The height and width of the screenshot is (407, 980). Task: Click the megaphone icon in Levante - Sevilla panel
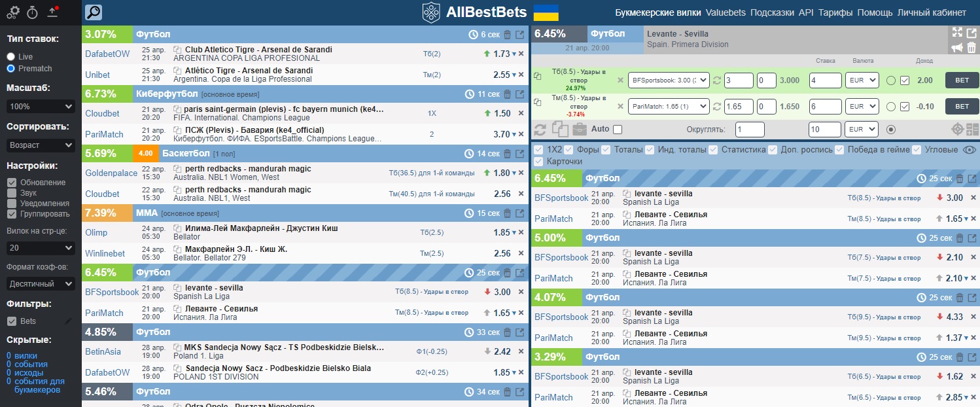tap(957, 48)
